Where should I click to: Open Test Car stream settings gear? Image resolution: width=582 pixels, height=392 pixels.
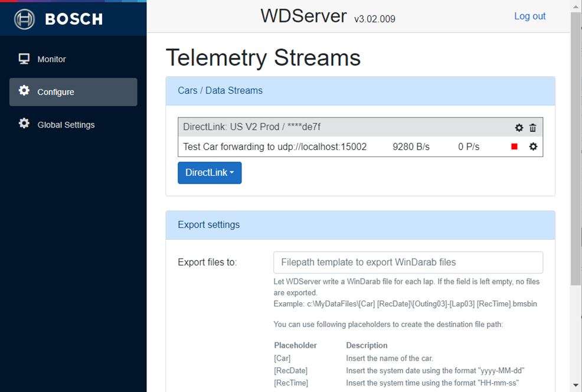(x=533, y=146)
